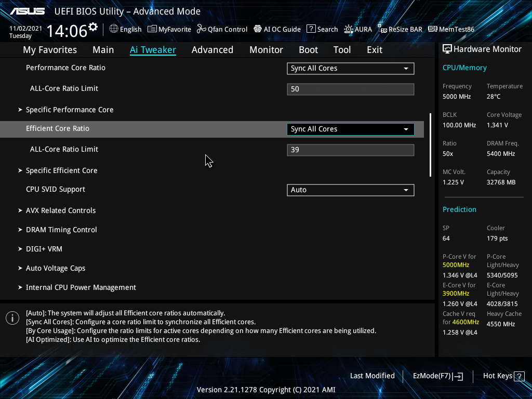
Task: Select the Ai Tweaker tab
Action: tap(153, 50)
